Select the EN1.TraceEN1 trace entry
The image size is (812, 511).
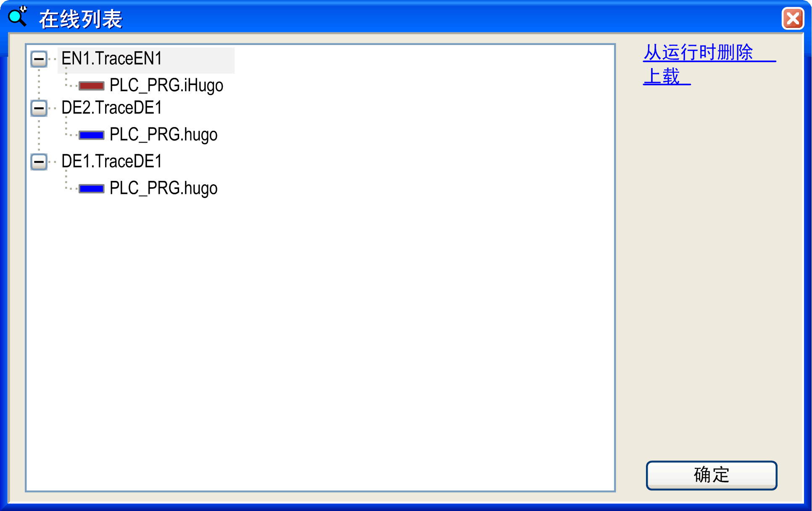point(112,59)
